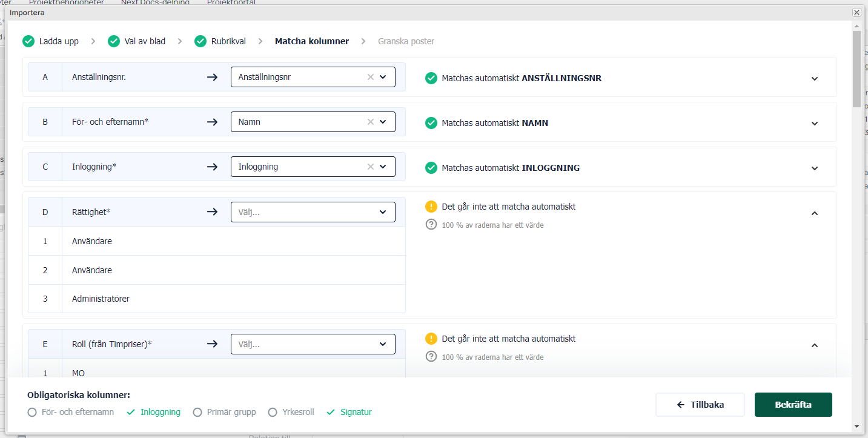Expand the ANSTÄLLNINGSNR match details chevron
Viewport: 868px width, 438px height.
815,79
